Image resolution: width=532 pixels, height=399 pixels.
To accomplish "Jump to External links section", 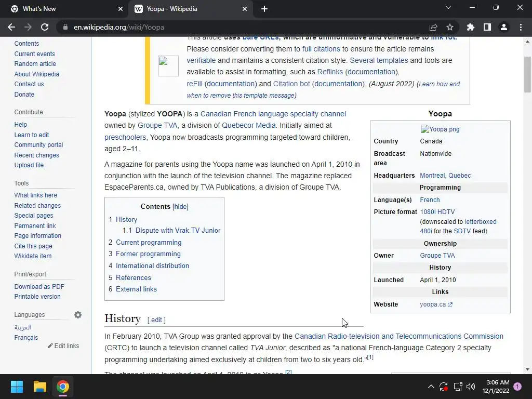I will point(137,289).
